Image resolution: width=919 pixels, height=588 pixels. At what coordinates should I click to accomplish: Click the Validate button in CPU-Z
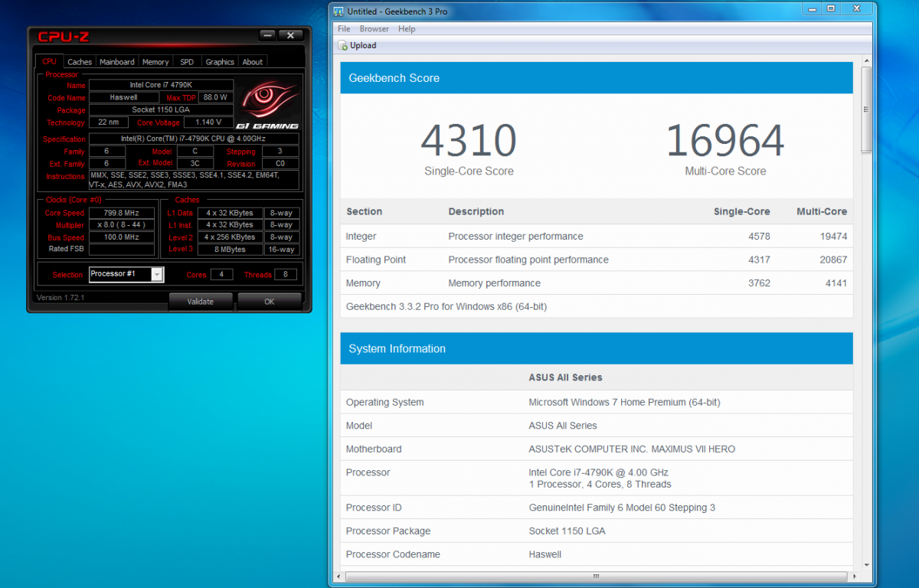click(201, 302)
